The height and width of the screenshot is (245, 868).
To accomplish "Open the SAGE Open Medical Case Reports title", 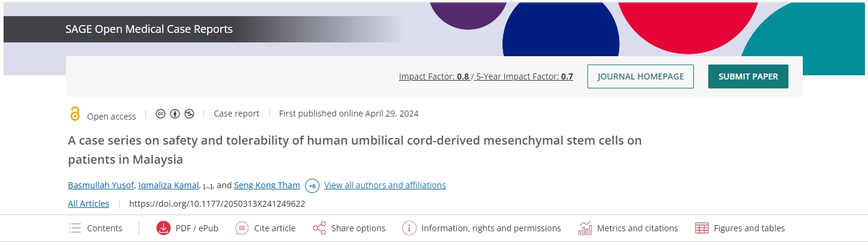I will [149, 29].
